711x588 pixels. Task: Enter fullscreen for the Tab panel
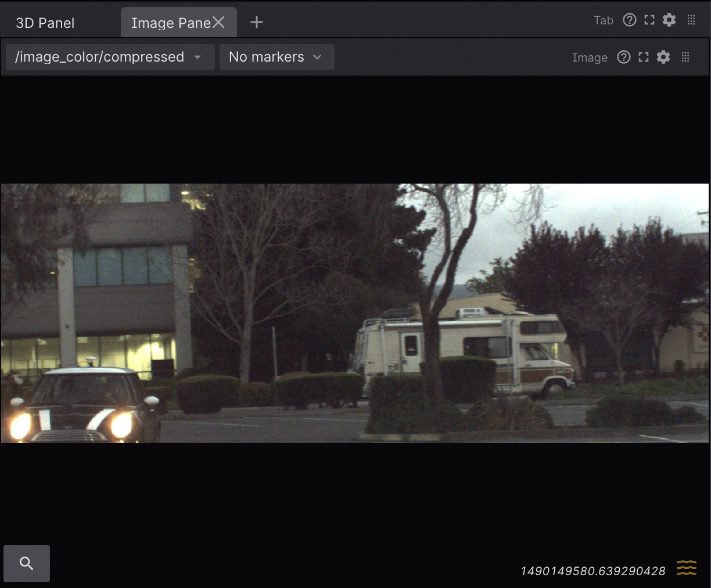click(649, 20)
